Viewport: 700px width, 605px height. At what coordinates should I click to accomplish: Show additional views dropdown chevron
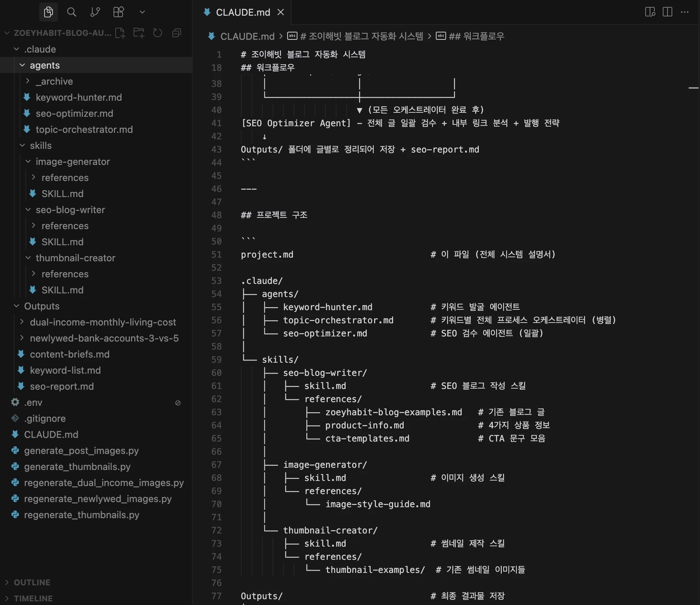click(x=142, y=12)
